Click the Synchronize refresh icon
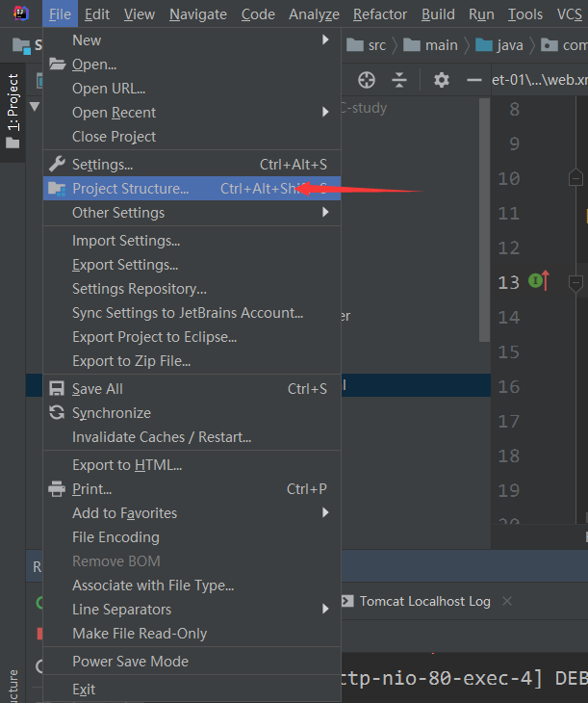The image size is (588, 703). [57, 413]
